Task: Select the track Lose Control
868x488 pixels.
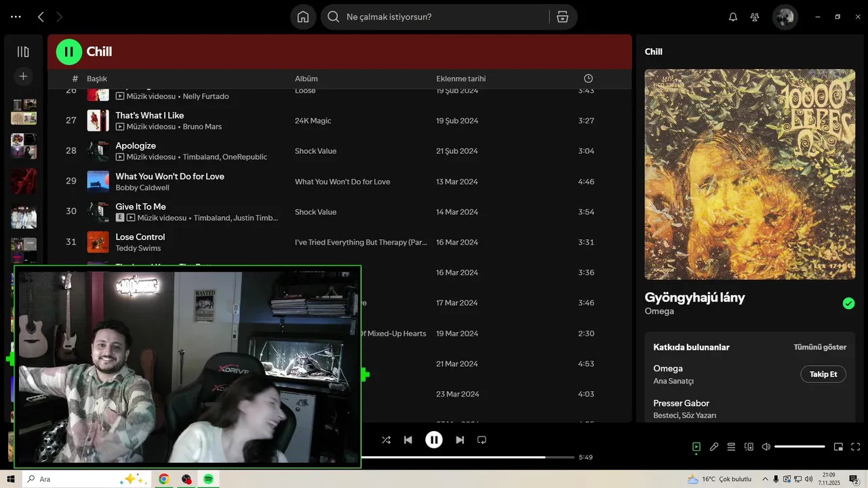Action: coord(140,237)
